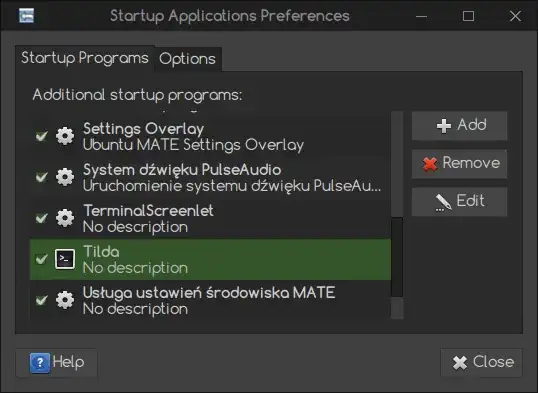
Task: Click the gear icon for Usługa ustawień środowiska MATE
Action: 65,300
